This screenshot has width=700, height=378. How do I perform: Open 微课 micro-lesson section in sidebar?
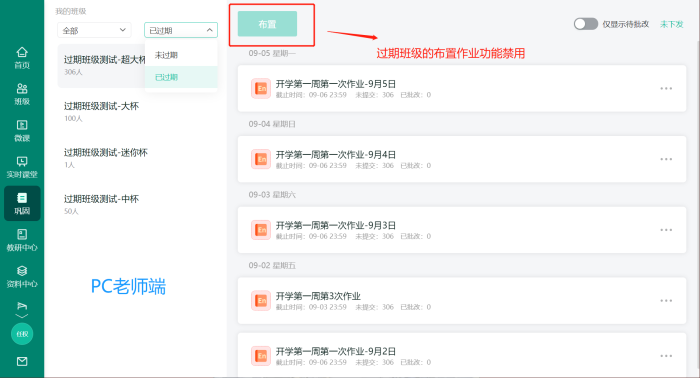coord(22,131)
